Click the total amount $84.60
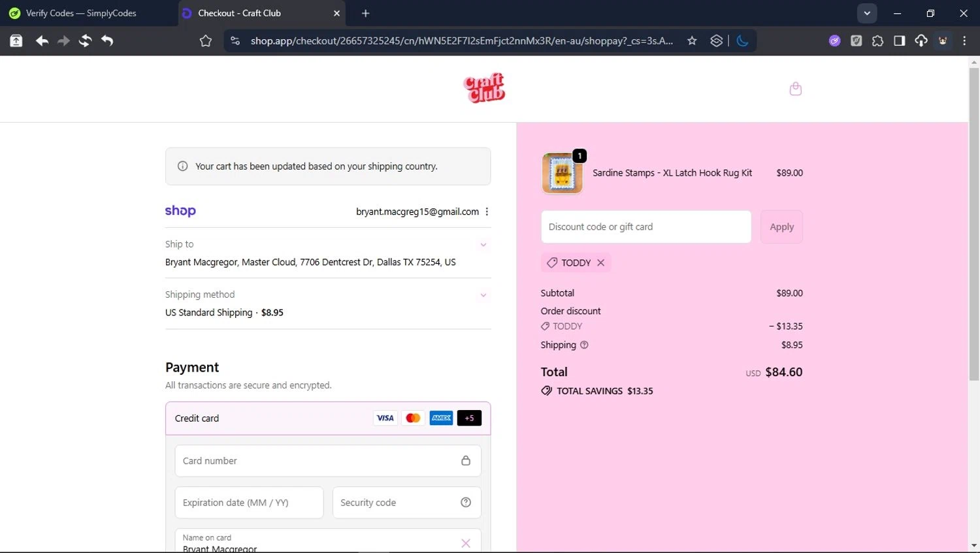The height and width of the screenshot is (553, 980). tap(784, 372)
